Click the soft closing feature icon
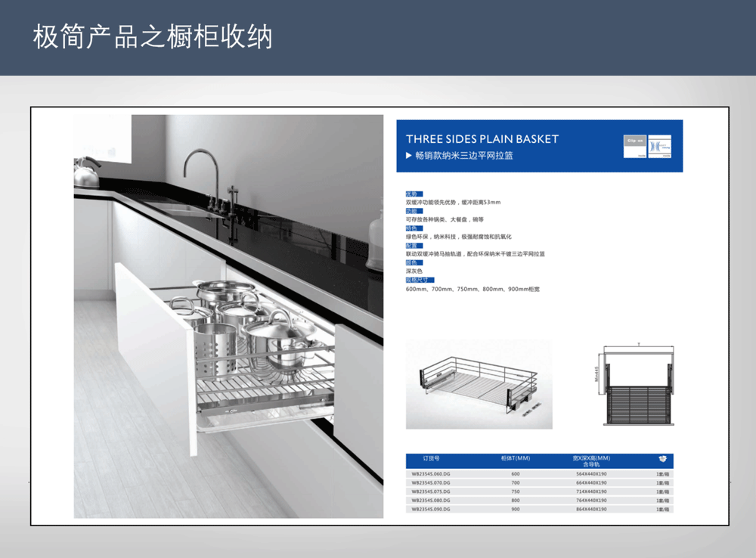This screenshot has height=558, width=756. [659, 147]
